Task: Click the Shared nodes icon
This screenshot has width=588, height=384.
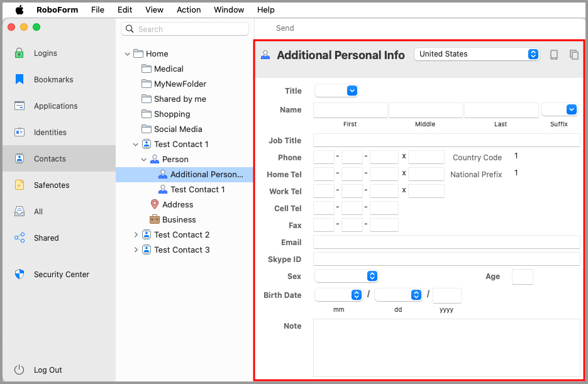Action: click(x=19, y=238)
